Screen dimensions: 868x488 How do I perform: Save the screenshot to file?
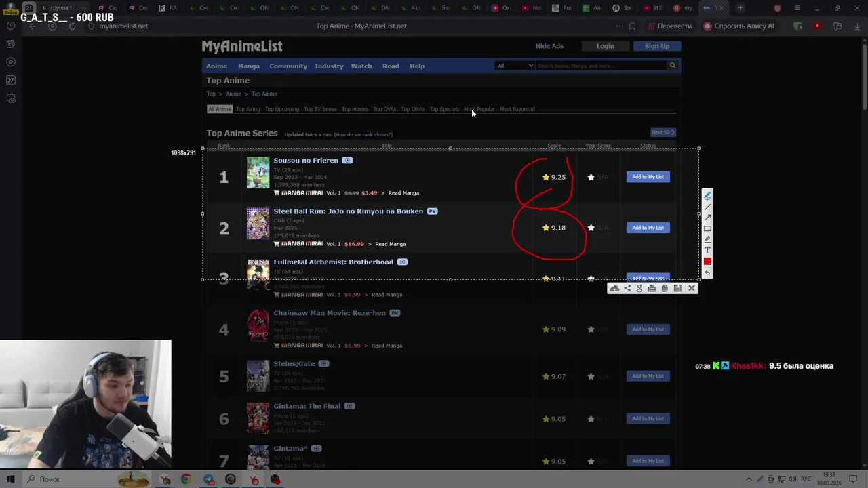pos(677,288)
